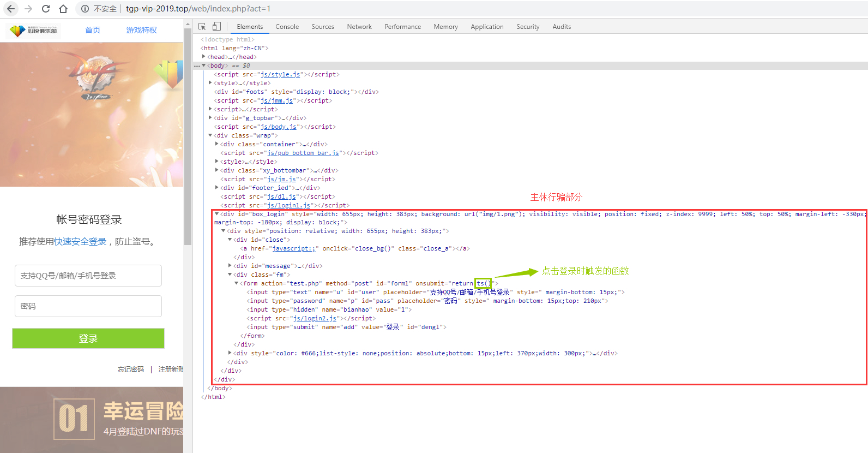Open the js/style.js source link
Screen dimensions: 868x453
[280, 74]
